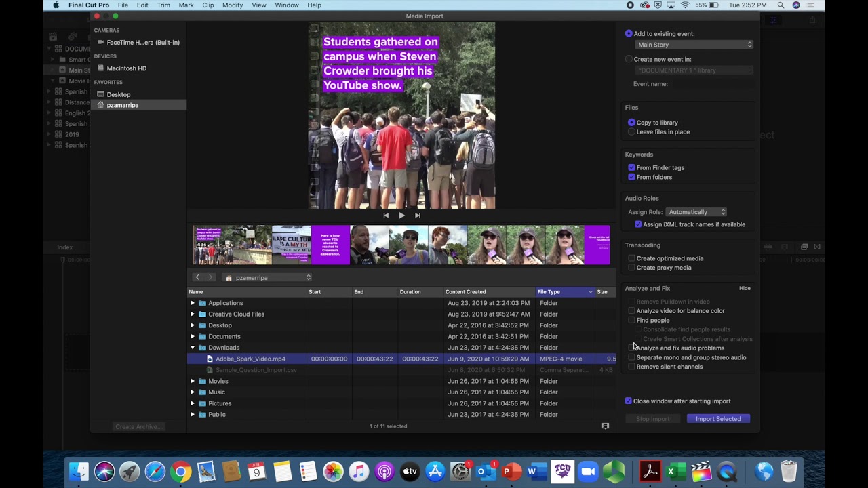Select Add to existing event radio
Screen dimensions: 868x488
click(x=629, y=33)
